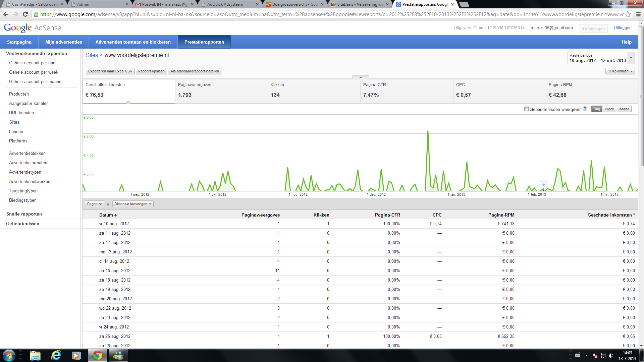Switch to Postvak IN browser tab
This screenshot has width=644, height=362.
click(165, 4)
